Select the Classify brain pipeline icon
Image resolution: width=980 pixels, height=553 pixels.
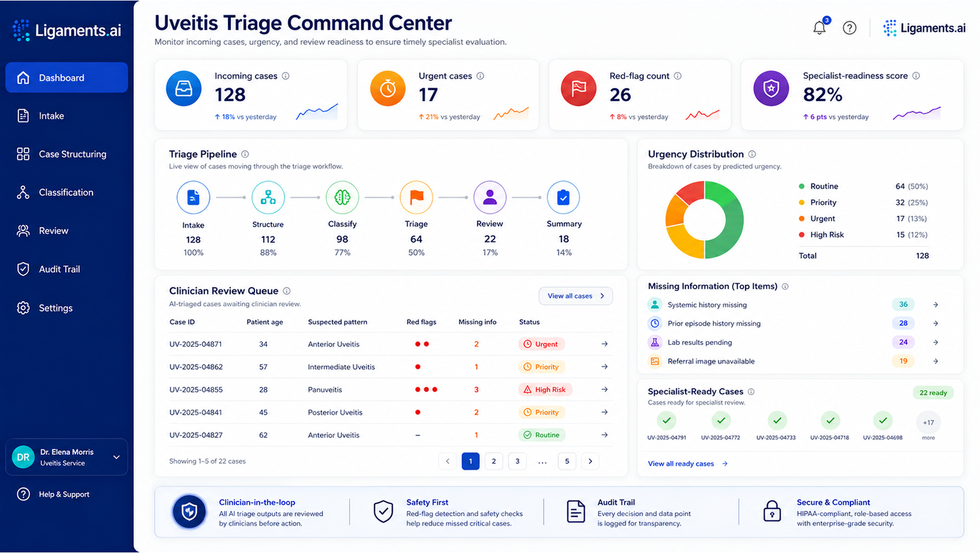pos(342,197)
